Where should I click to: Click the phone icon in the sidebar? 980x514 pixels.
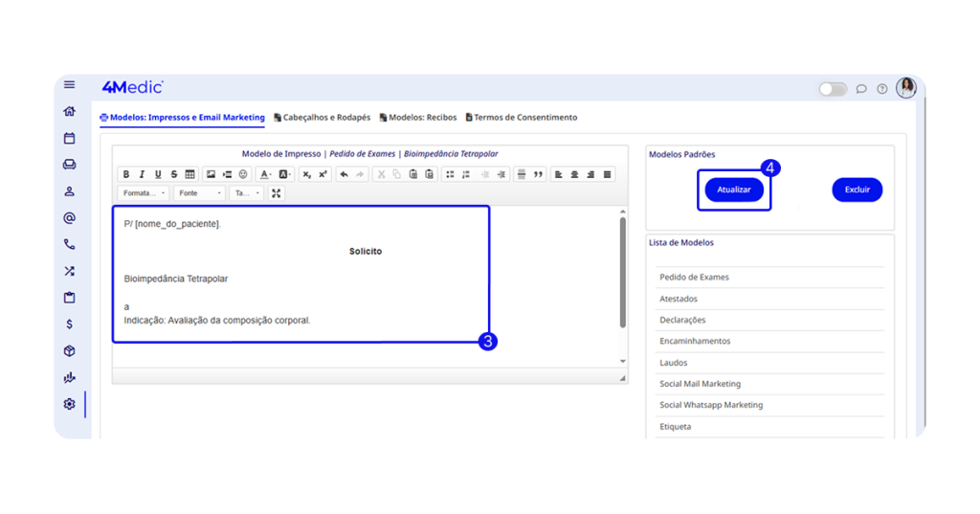[69, 244]
